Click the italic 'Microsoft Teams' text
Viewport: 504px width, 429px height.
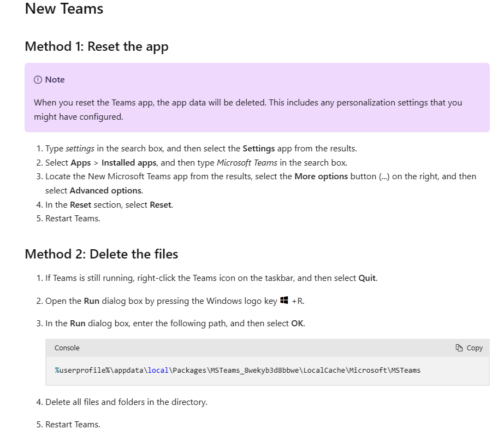pos(247,163)
